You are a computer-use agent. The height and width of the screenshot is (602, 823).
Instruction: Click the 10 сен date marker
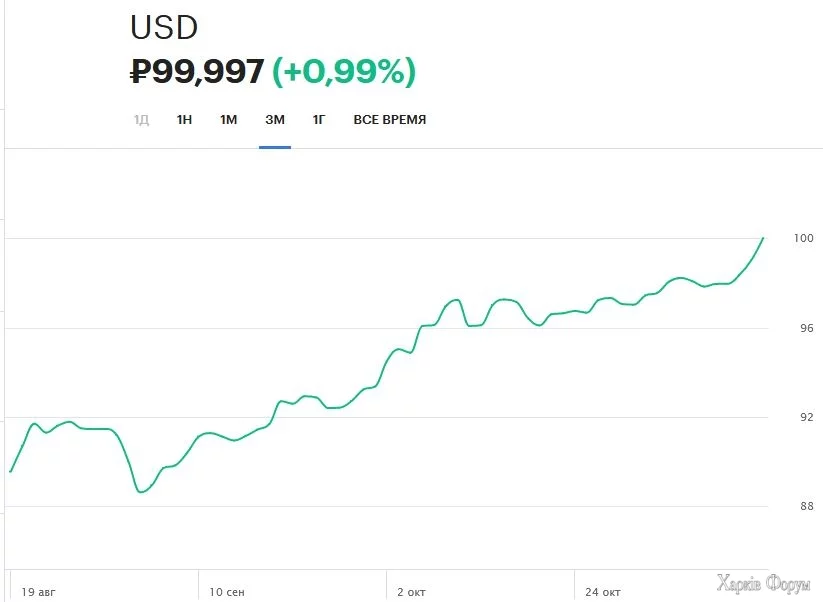point(227,592)
